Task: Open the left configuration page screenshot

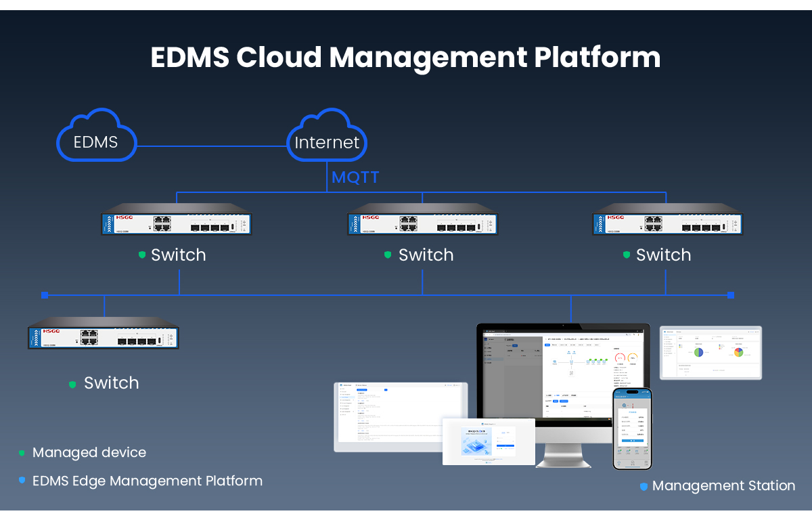Action: pyautogui.click(x=401, y=416)
